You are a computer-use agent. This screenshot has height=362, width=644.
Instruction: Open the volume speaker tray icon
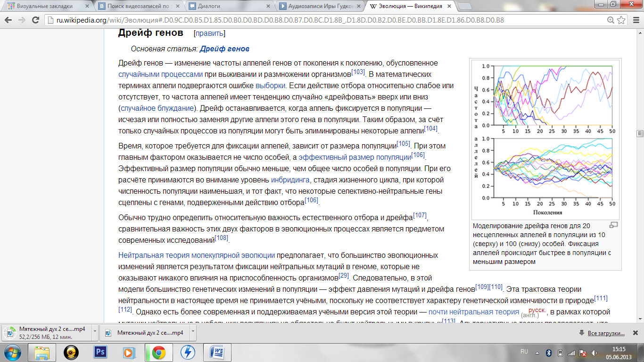pyautogui.click(x=594, y=352)
